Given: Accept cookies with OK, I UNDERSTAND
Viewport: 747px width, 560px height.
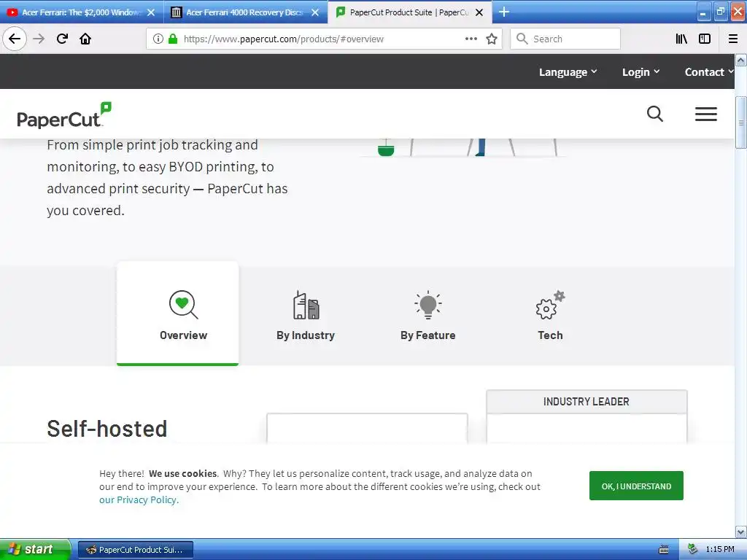Looking at the screenshot, I should pos(636,486).
